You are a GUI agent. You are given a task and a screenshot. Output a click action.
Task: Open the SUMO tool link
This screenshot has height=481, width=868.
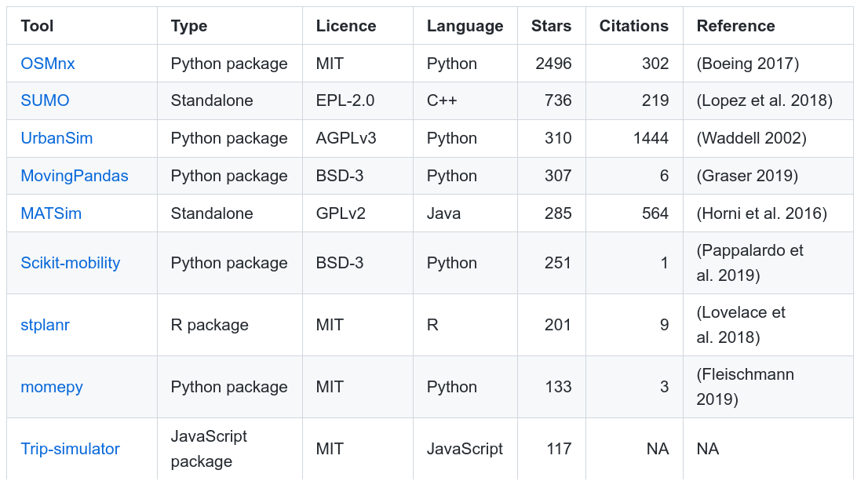click(x=45, y=100)
